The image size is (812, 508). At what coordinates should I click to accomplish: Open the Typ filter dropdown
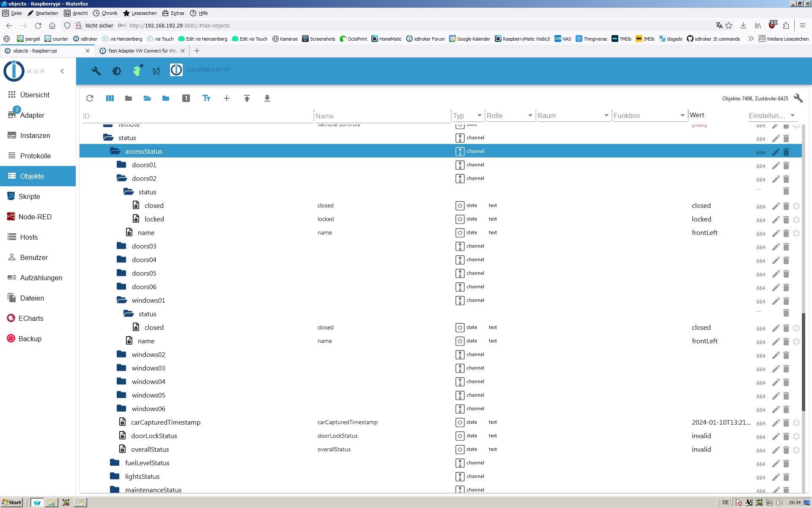(479, 115)
